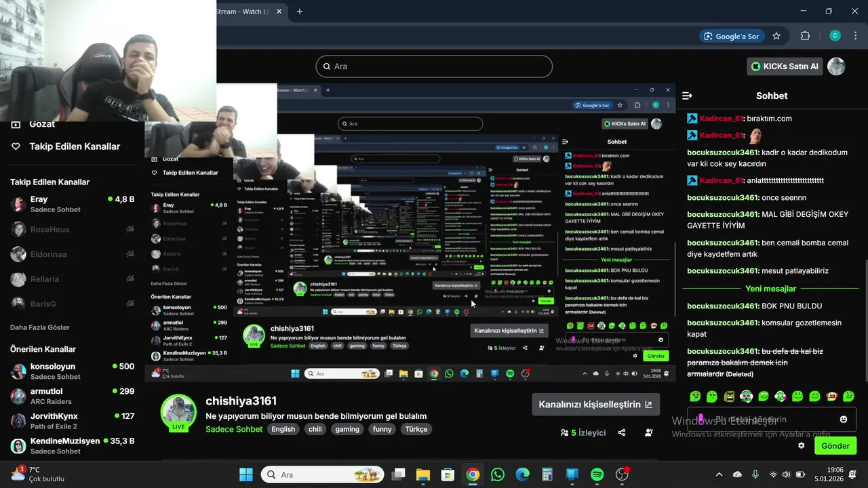The height and width of the screenshot is (488, 868).
Task: Click the KICKs Satın Al button
Action: pos(785,66)
